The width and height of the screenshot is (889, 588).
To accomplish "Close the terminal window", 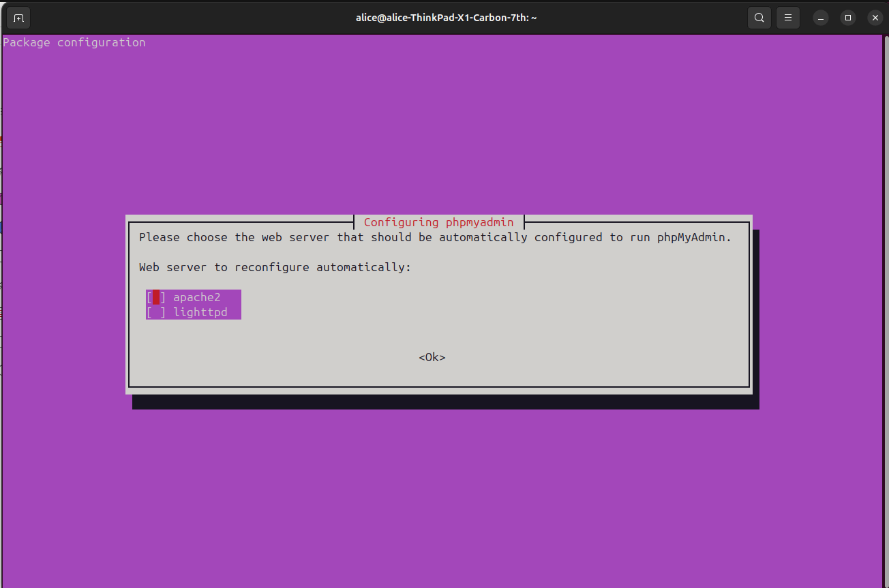I will click(x=874, y=18).
